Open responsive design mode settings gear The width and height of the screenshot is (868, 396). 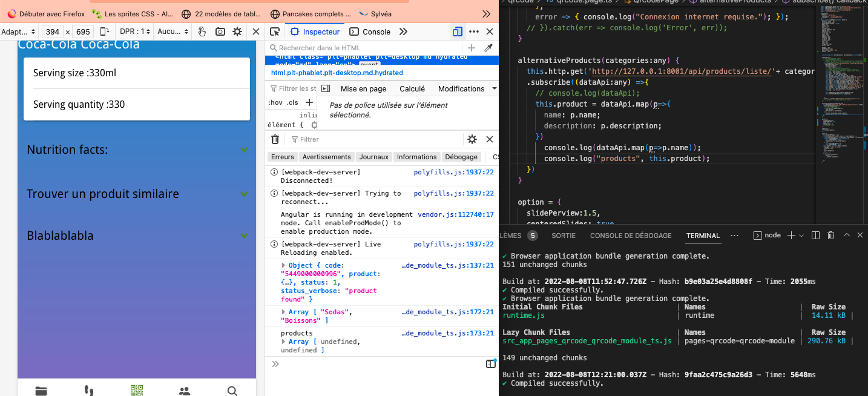[x=237, y=31]
